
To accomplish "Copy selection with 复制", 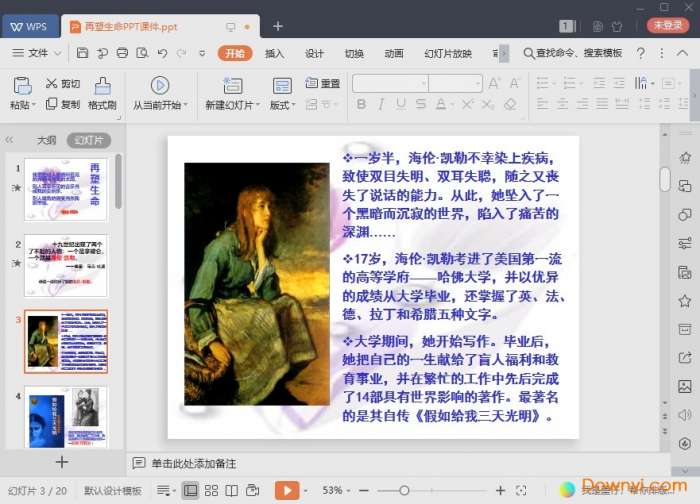I will tap(63, 104).
